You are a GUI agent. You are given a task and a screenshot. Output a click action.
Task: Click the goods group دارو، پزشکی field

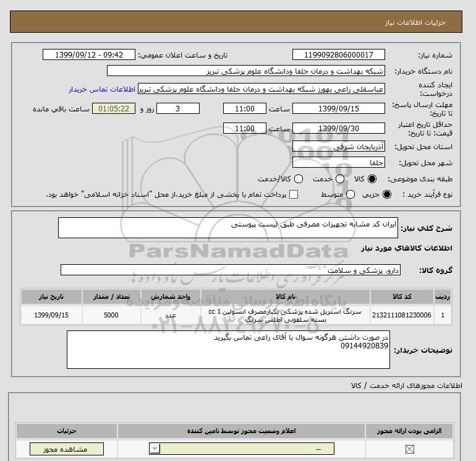(231, 270)
